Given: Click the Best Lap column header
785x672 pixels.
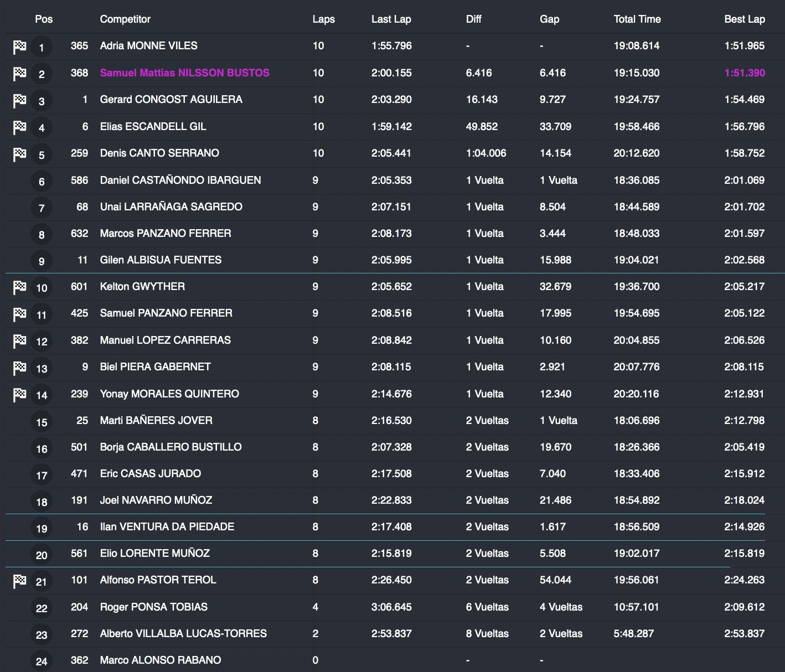Looking at the screenshot, I should (x=744, y=19).
